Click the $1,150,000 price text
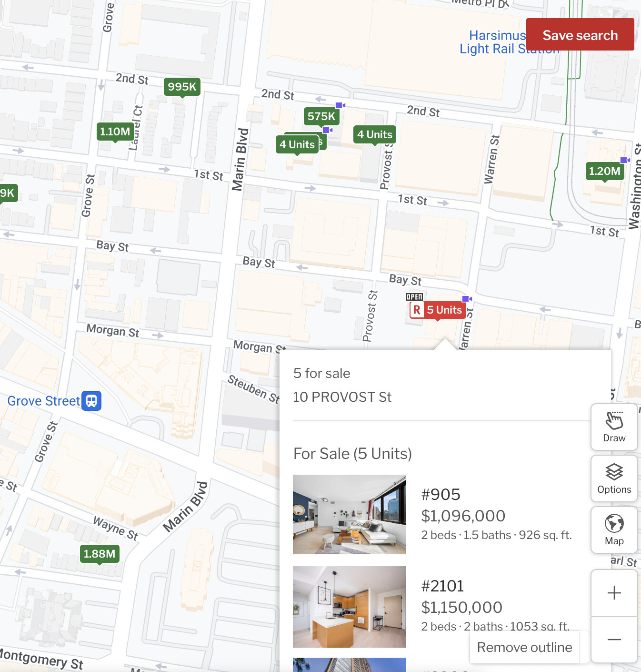Screen dimensions: 641x672 462,607
